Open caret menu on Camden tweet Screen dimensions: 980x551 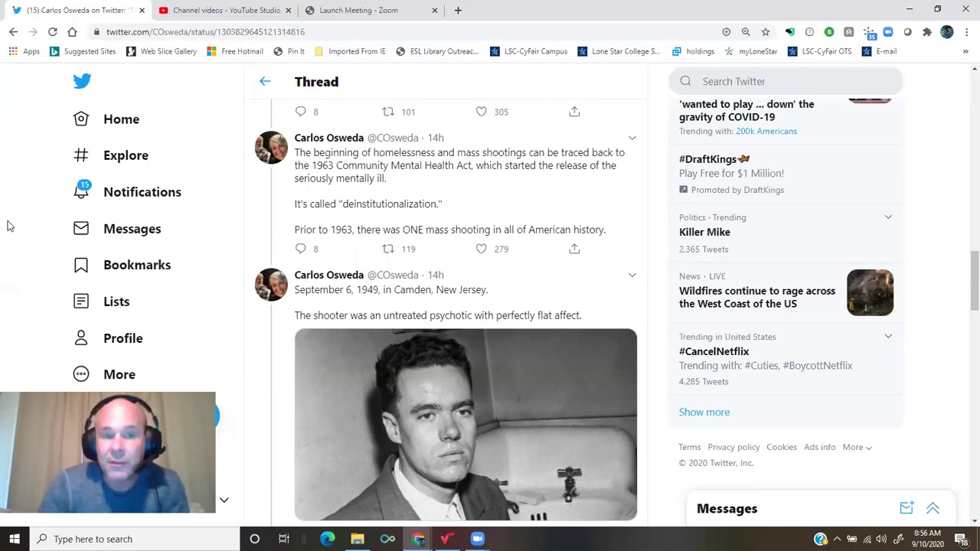click(632, 275)
